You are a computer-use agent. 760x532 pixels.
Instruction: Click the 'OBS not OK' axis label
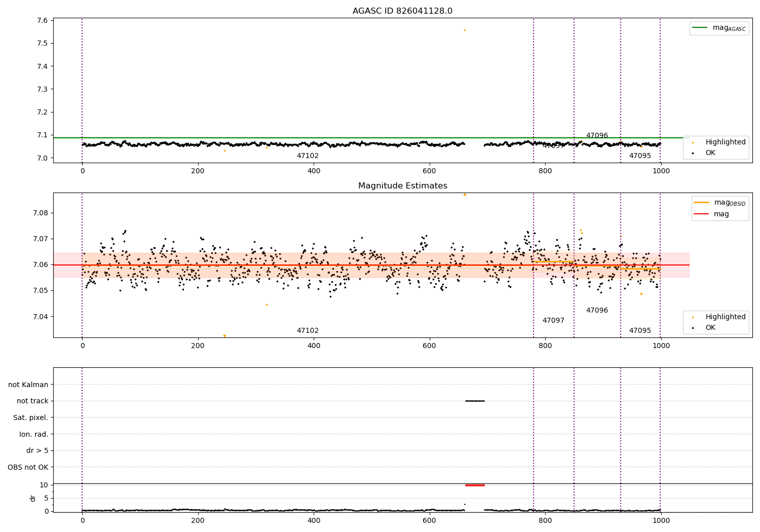[x=28, y=468]
